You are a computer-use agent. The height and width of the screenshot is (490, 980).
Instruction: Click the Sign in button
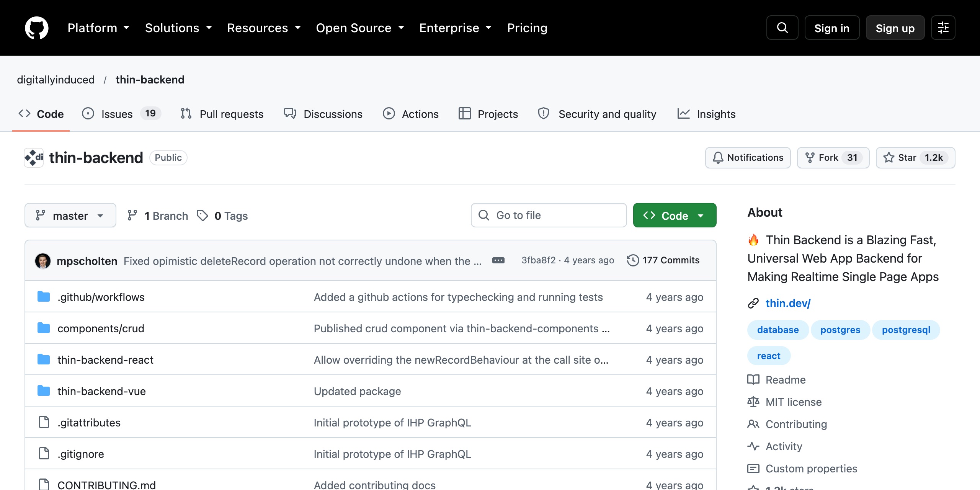click(x=832, y=28)
